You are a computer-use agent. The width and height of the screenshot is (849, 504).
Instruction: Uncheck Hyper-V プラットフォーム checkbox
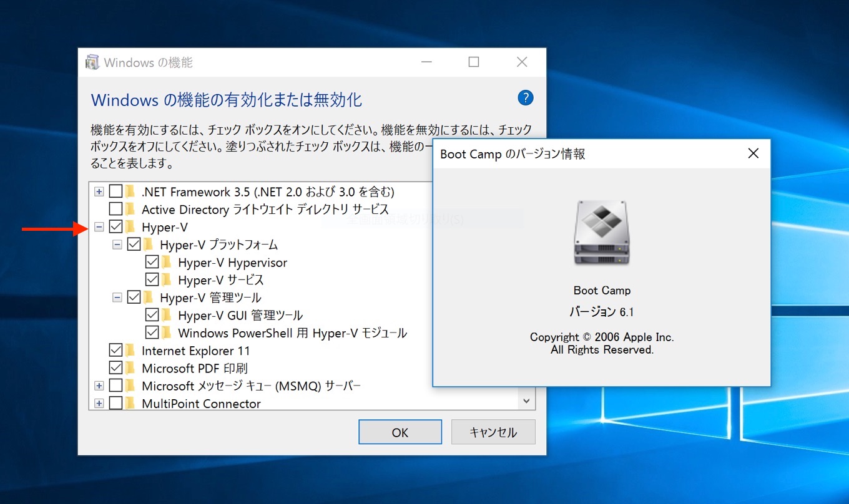134,245
